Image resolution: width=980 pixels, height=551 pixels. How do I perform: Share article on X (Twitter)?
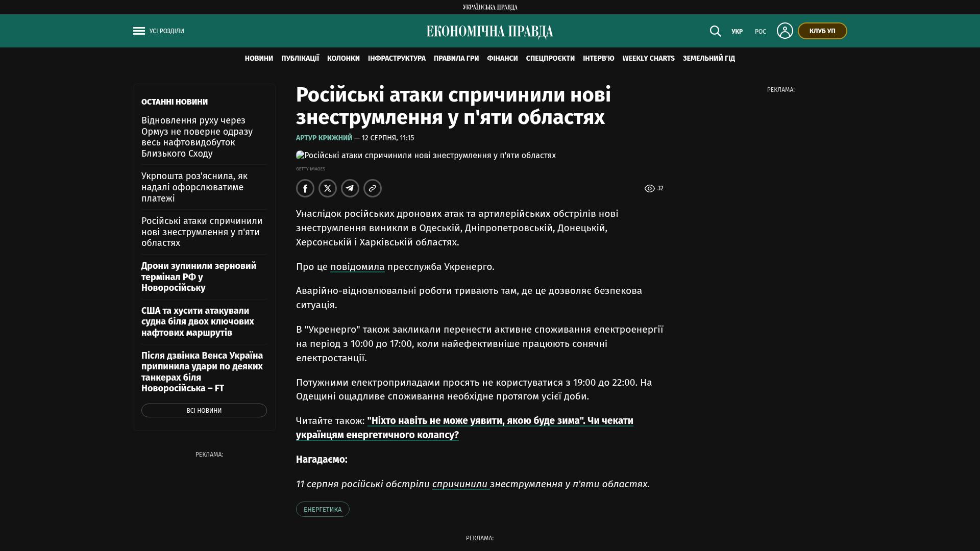tap(328, 188)
